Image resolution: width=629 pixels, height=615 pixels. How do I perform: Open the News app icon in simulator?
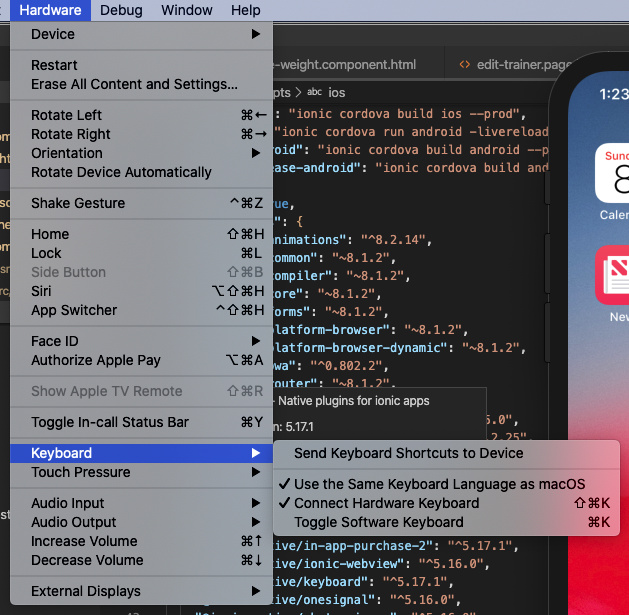click(612, 275)
